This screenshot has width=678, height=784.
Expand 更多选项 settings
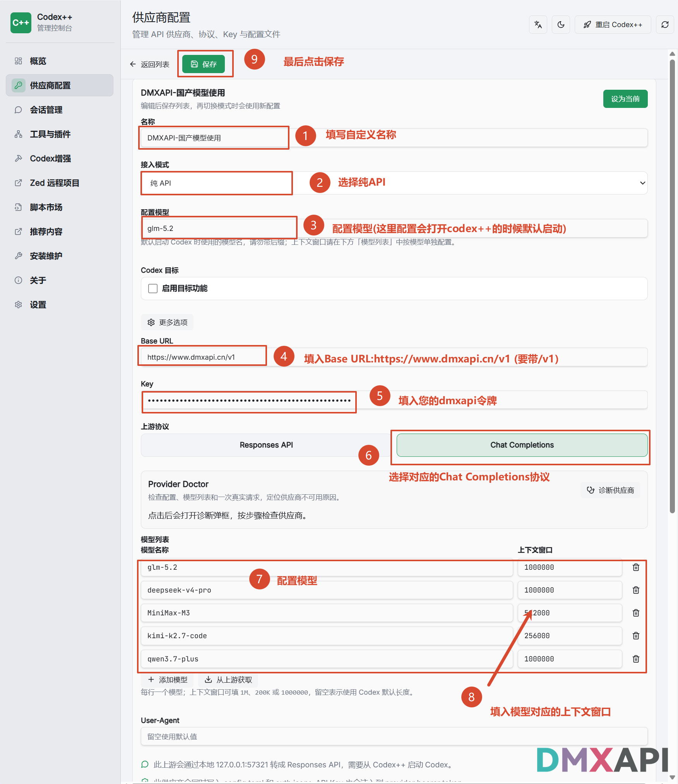[x=167, y=323]
